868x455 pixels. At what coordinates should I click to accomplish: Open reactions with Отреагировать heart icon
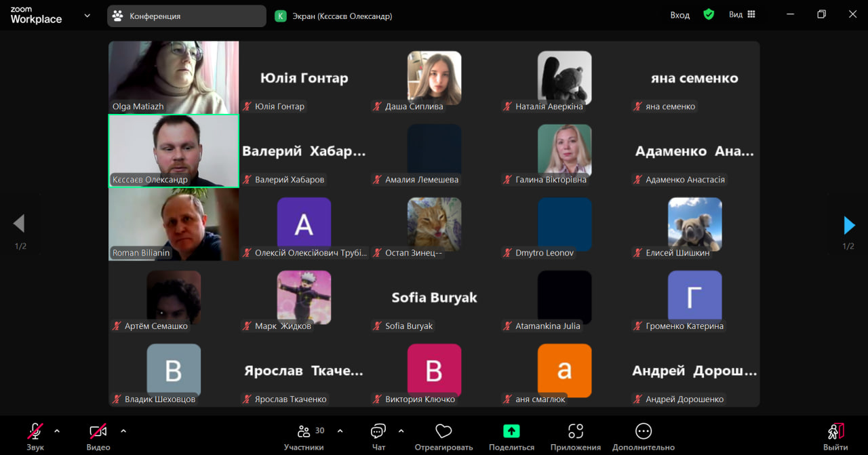443,437
